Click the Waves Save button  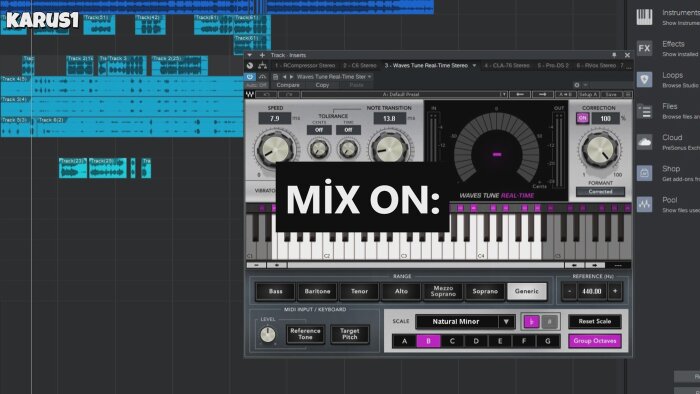[611, 94]
